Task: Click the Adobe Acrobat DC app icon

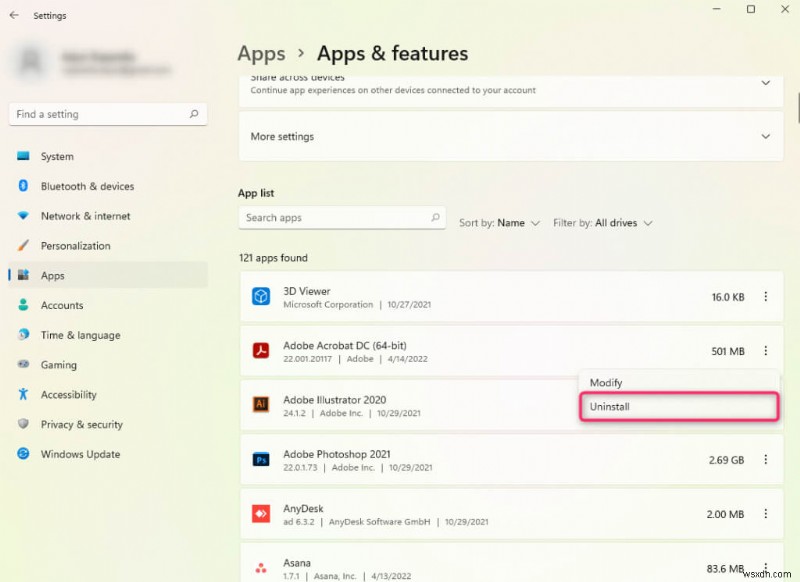Action: (x=261, y=351)
